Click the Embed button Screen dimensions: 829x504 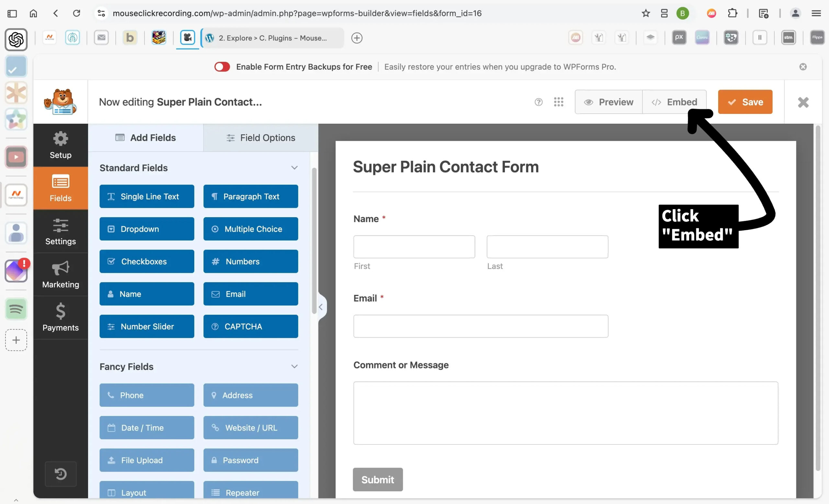pyautogui.click(x=674, y=102)
